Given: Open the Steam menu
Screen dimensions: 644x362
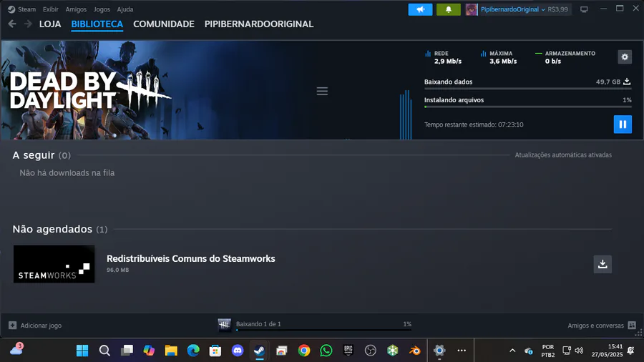Looking at the screenshot, I should (x=26, y=9).
